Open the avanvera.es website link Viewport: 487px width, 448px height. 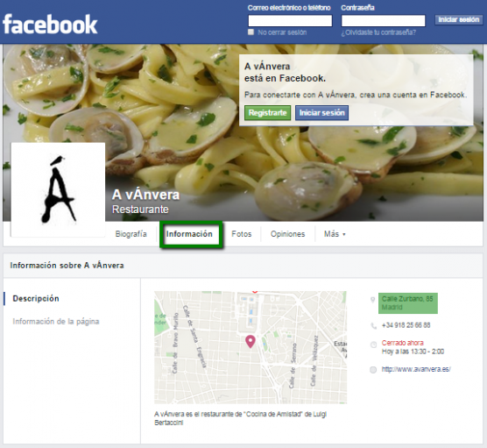coord(416,369)
